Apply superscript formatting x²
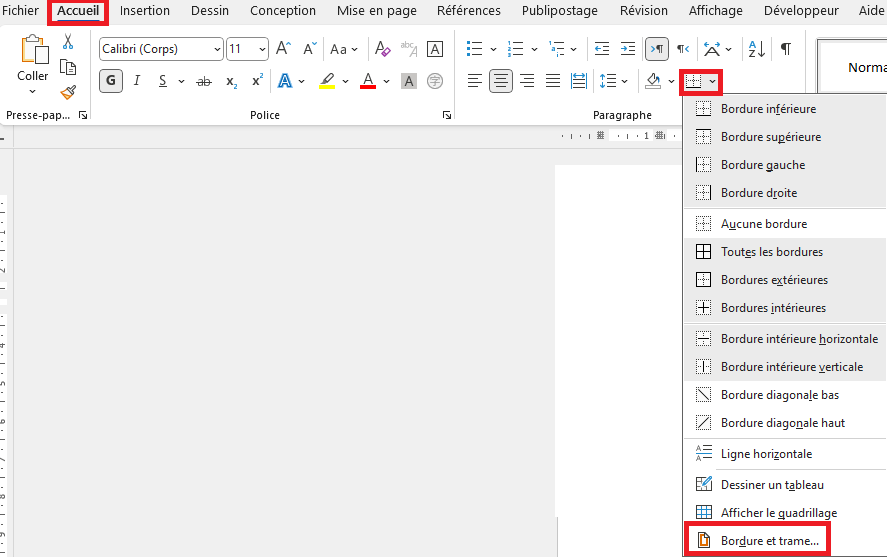The width and height of the screenshot is (887, 557). click(257, 81)
